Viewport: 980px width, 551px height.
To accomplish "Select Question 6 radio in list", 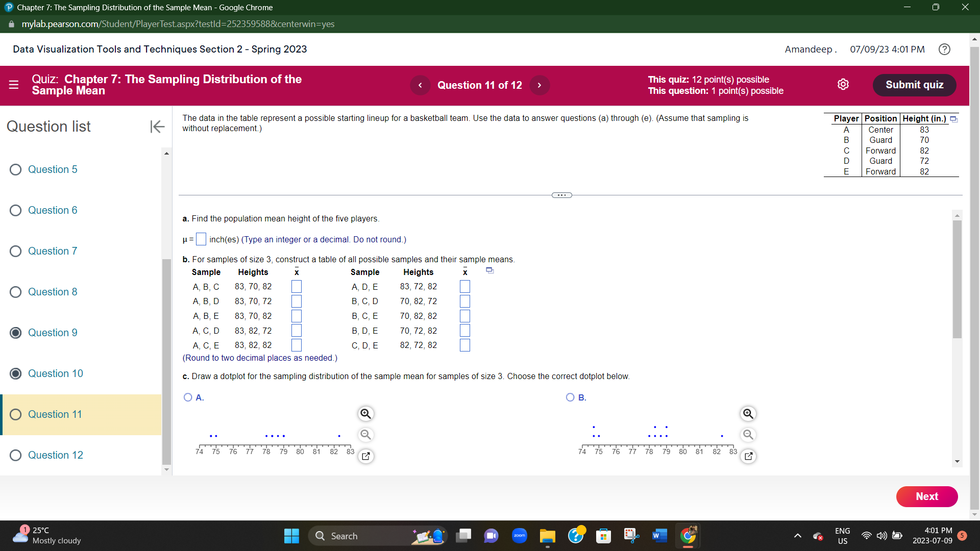I will [x=16, y=210].
